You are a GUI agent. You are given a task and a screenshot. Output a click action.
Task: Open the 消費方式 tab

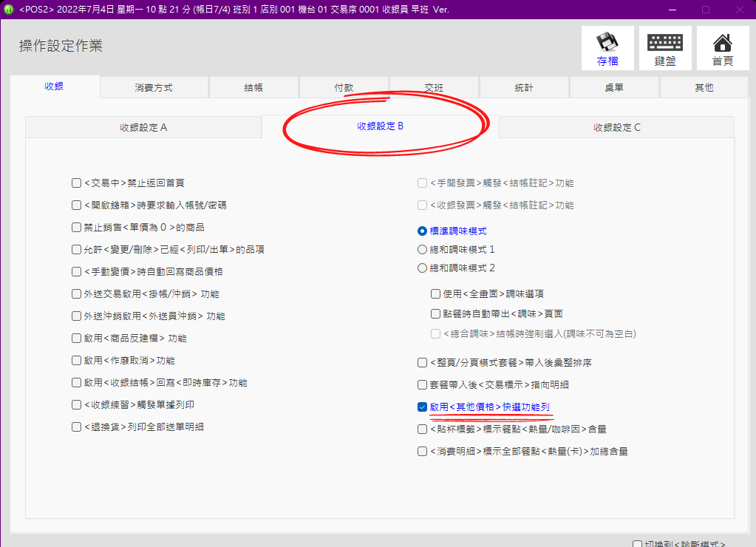click(x=154, y=88)
